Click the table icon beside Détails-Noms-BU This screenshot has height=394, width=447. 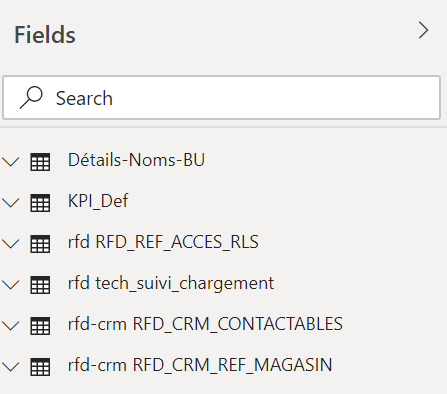click(x=40, y=162)
